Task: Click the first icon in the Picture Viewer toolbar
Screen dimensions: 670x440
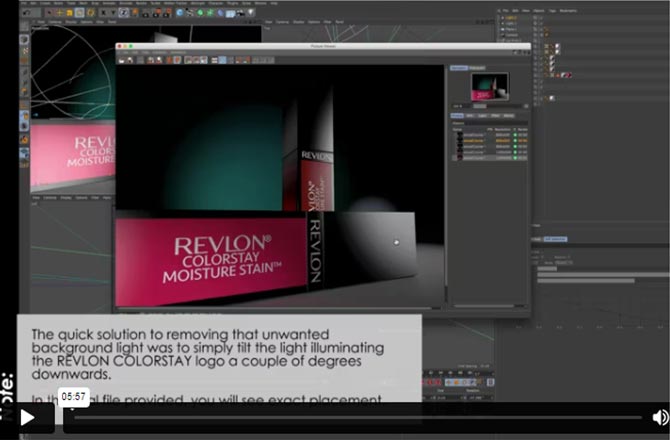Action: click(123, 60)
